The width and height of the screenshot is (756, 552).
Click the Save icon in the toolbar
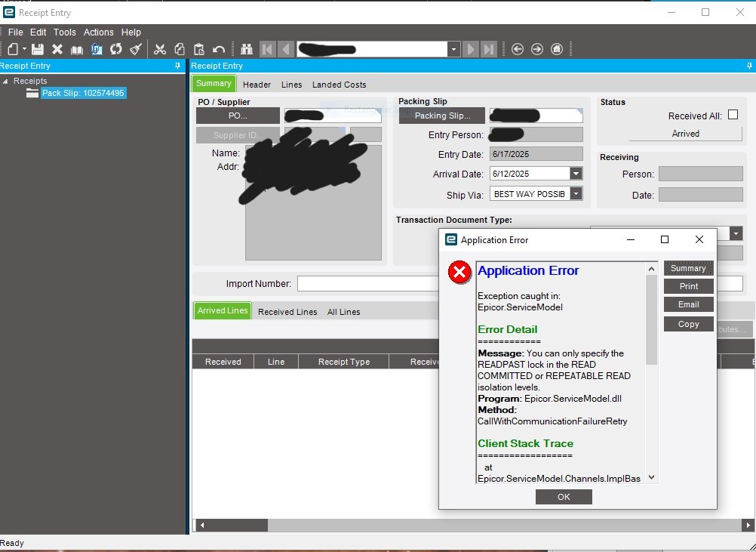coord(39,49)
